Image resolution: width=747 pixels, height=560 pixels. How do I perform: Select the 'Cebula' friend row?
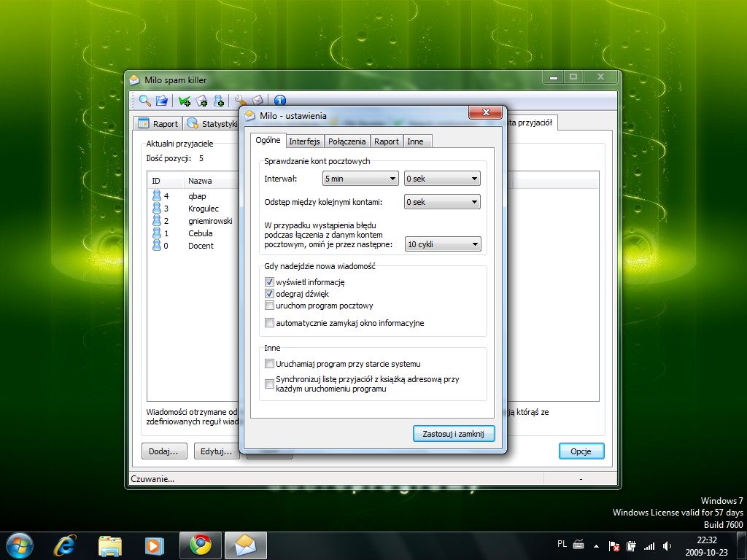tap(194, 233)
